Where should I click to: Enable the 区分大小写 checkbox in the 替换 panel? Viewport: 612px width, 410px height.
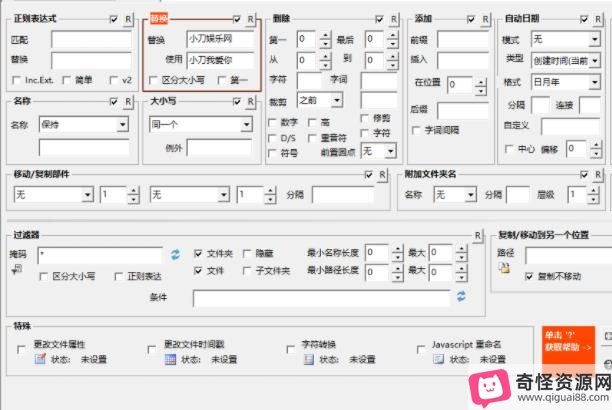tap(153, 80)
